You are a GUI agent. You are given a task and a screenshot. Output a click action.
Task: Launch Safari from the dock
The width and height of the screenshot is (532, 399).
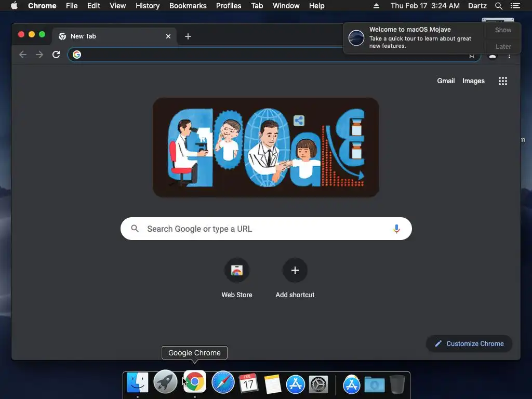[x=223, y=382]
